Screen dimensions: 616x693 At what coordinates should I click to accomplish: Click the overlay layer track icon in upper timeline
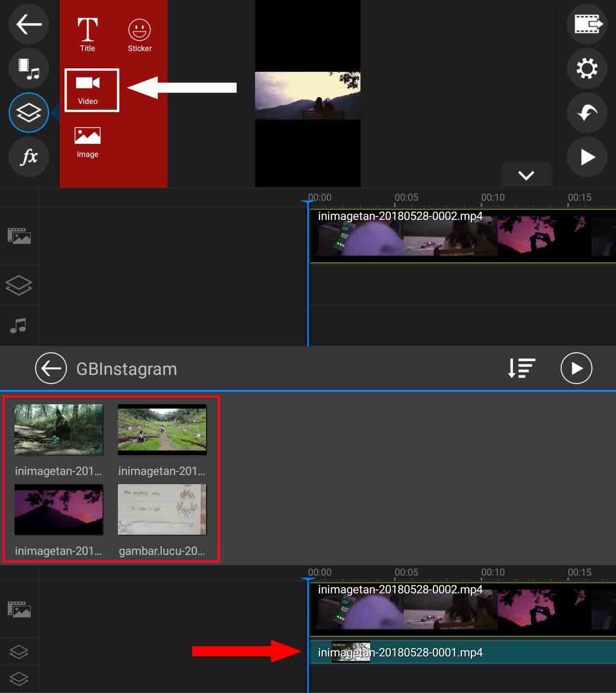tap(19, 285)
